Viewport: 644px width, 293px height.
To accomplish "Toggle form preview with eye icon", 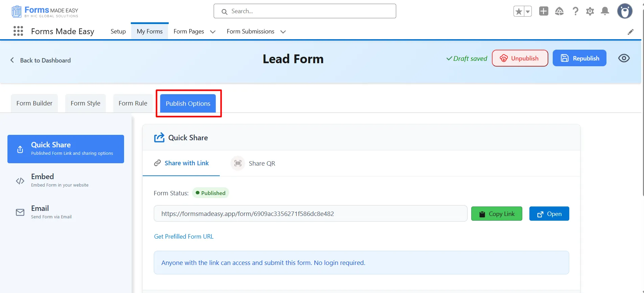I will point(624,58).
